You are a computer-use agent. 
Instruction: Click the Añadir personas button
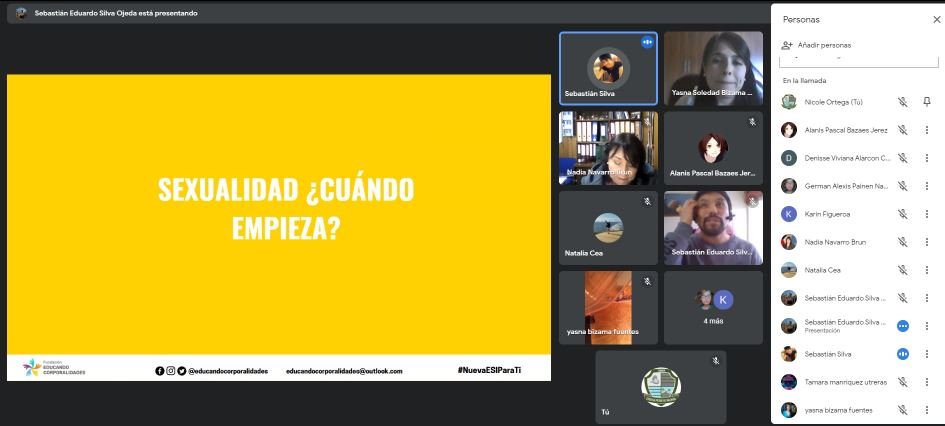point(817,45)
